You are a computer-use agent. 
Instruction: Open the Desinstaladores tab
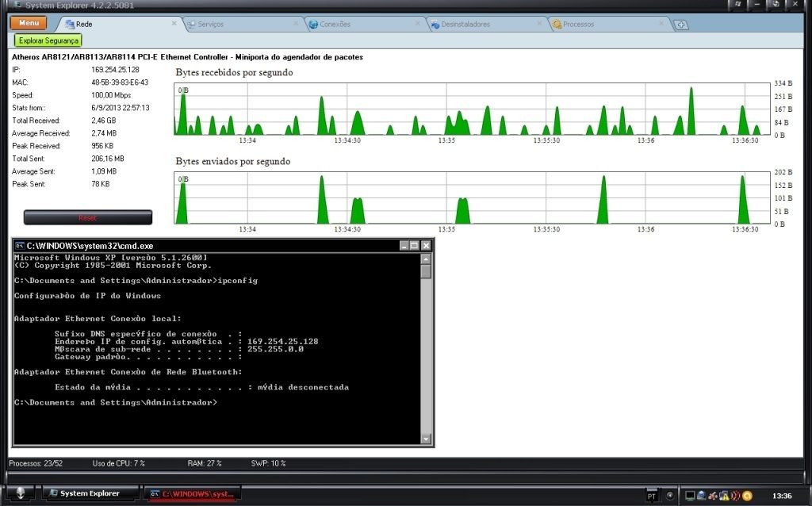[x=487, y=24]
